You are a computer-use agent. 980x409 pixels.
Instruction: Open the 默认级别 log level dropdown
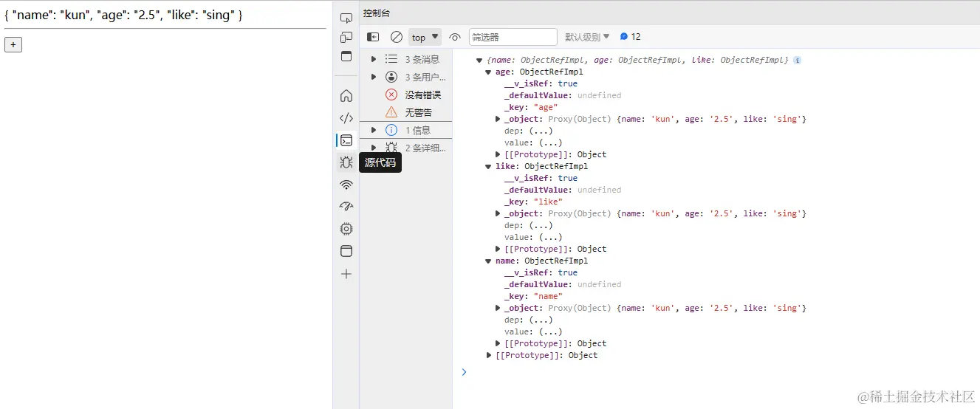[x=588, y=37]
